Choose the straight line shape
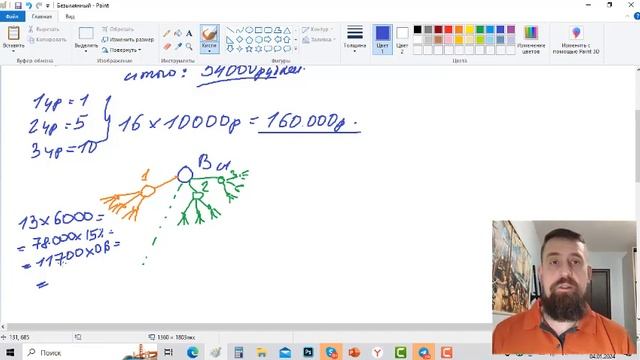The width and height of the screenshot is (640, 360). pos(230,30)
